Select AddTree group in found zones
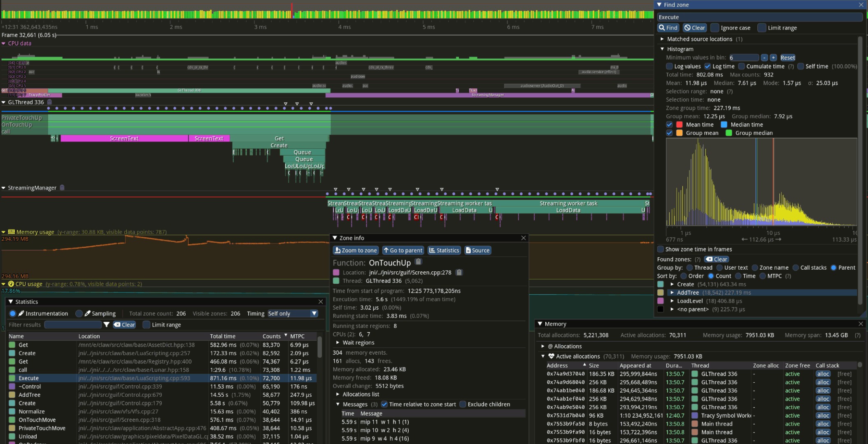Screen dimensions: 868x444 (x=688, y=293)
